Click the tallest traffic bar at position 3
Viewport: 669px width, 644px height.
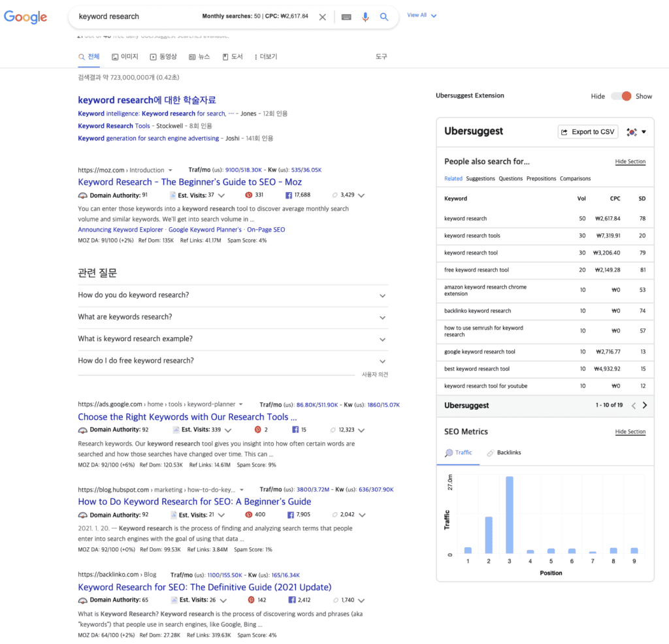pos(510,515)
